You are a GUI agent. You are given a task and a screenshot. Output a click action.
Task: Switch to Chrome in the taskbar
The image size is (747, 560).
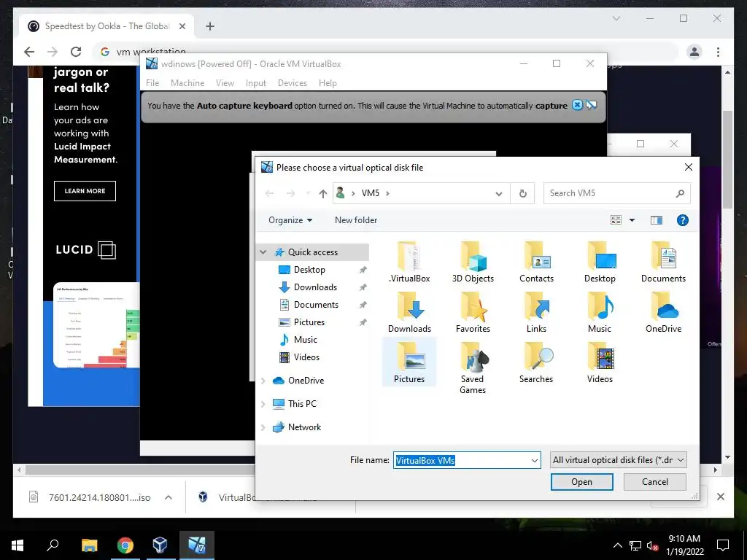125,545
